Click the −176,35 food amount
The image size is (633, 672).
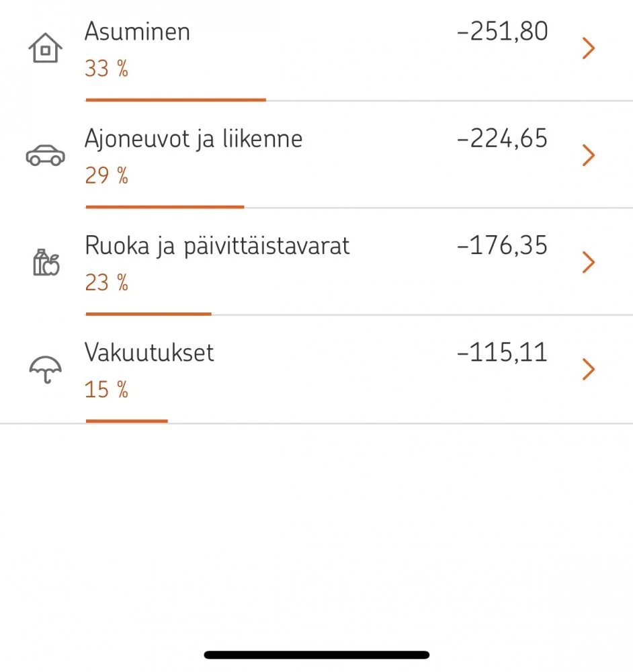[x=502, y=246]
